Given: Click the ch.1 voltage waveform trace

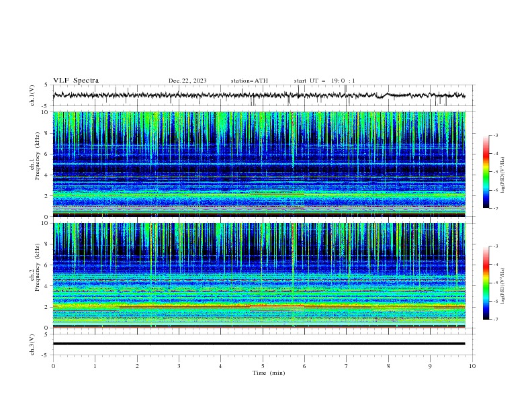Looking at the screenshot, I should [x=259, y=95].
